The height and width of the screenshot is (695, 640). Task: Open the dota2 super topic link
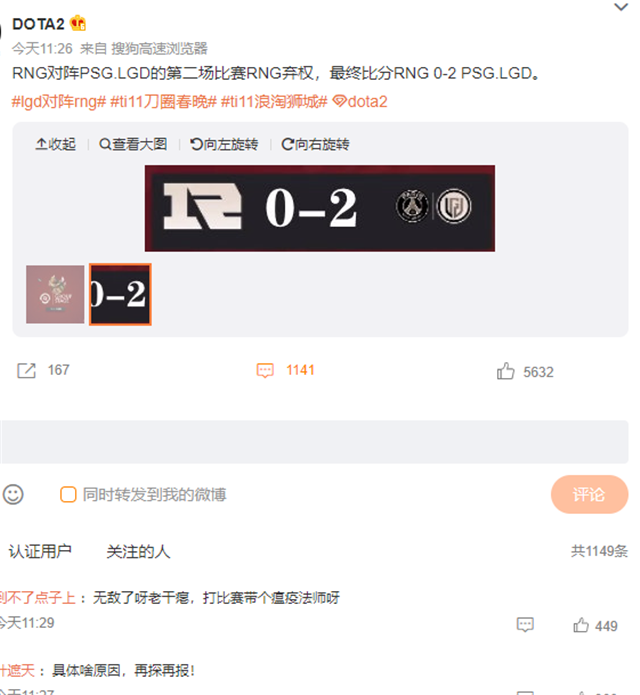pyautogui.click(x=360, y=102)
